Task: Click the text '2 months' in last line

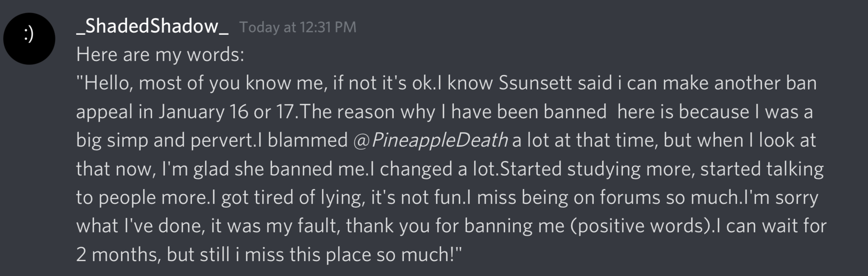Action: [118, 254]
